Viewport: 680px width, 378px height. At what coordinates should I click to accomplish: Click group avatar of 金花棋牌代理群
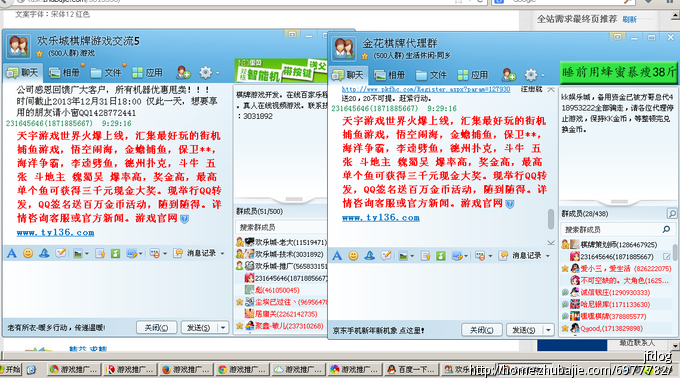[344, 49]
